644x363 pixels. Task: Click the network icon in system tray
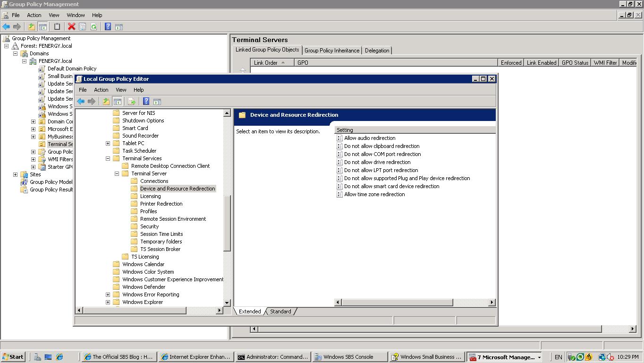pos(602,357)
